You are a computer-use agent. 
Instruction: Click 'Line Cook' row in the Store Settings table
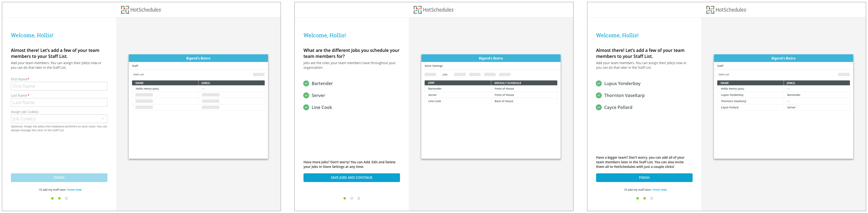point(491,101)
